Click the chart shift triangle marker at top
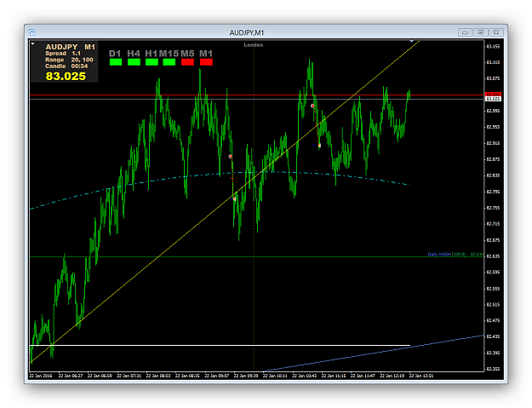 click(411, 41)
